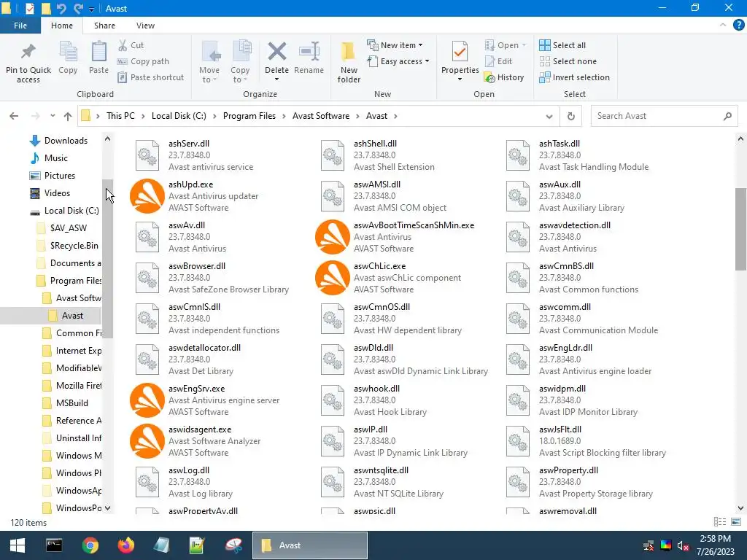Click Avast Software in the address breadcrumb

321,116
